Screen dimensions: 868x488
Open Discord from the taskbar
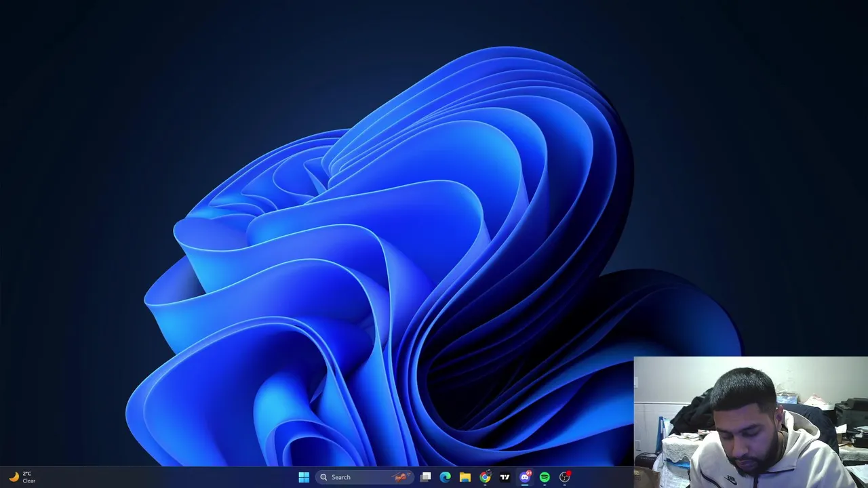coord(525,477)
